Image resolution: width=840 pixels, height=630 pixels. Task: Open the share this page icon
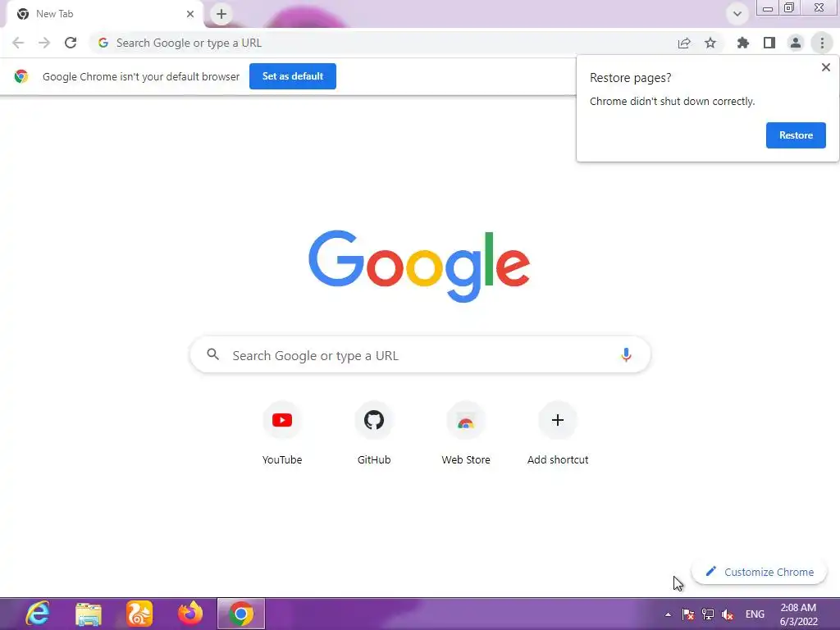tap(684, 43)
